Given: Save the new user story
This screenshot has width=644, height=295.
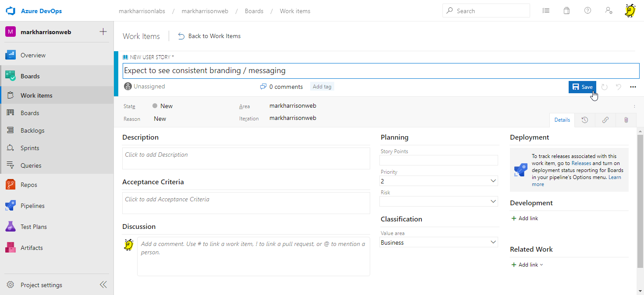Looking at the screenshot, I should [x=582, y=87].
